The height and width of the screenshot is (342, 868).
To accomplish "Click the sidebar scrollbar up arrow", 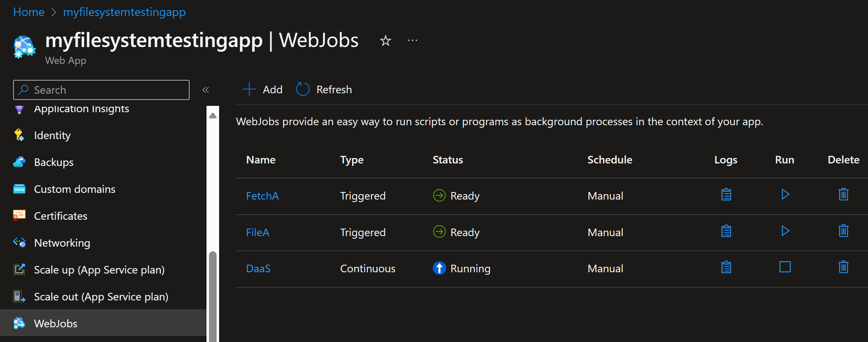I will [x=213, y=116].
